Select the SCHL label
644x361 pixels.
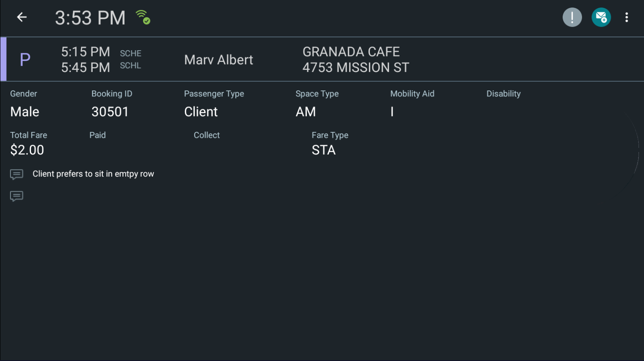click(x=130, y=66)
